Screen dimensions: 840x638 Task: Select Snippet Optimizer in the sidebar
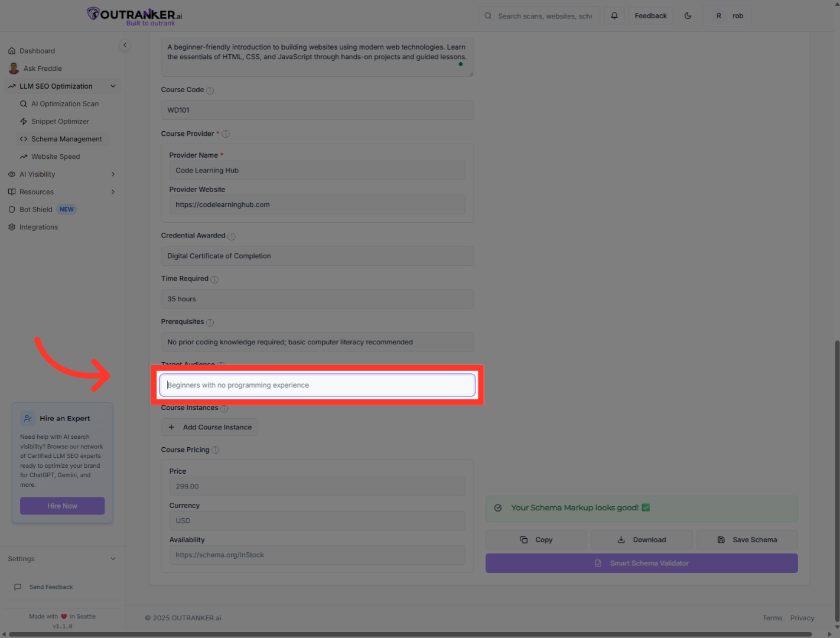tap(60, 121)
